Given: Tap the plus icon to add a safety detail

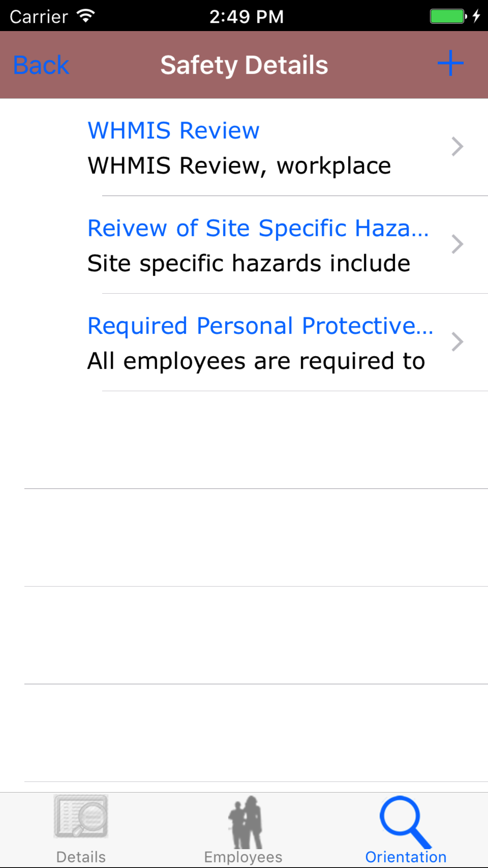Looking at the screenshot, I should point(450,63).
